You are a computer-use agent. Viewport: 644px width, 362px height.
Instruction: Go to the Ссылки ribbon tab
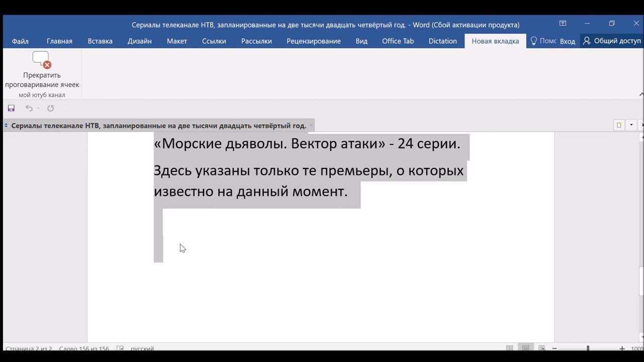coord(214,41)
